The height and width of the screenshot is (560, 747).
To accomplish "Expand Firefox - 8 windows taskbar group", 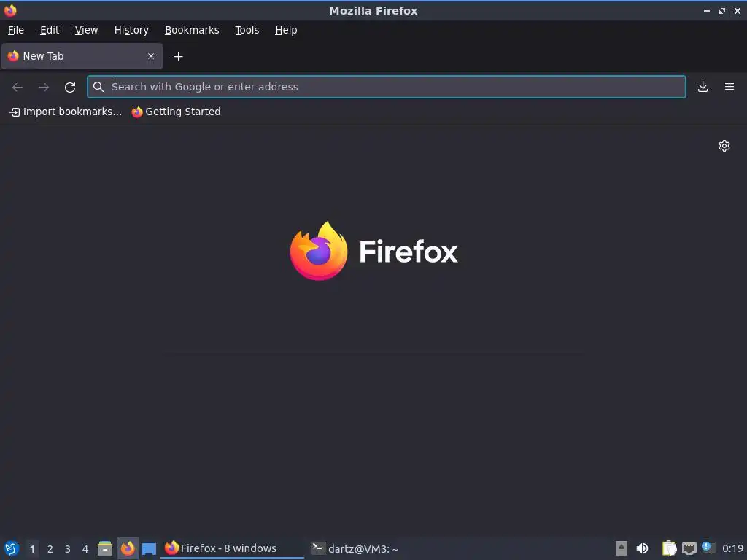I will coord(233,548).
